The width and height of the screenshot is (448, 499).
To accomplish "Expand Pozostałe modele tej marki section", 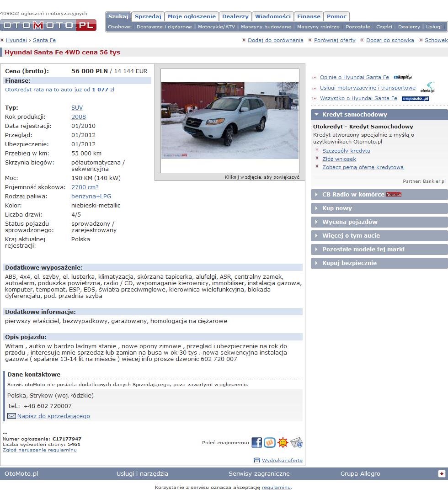I will coord(379,249).
